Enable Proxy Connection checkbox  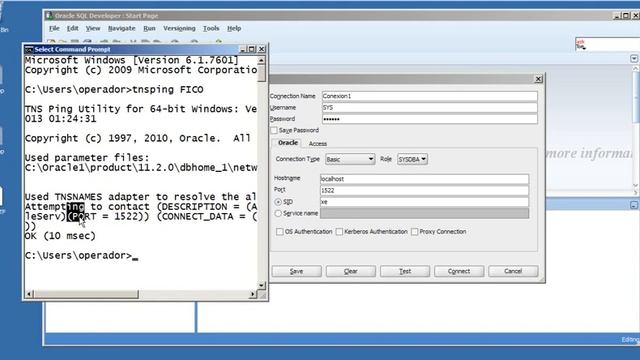(x=415, y=231)
